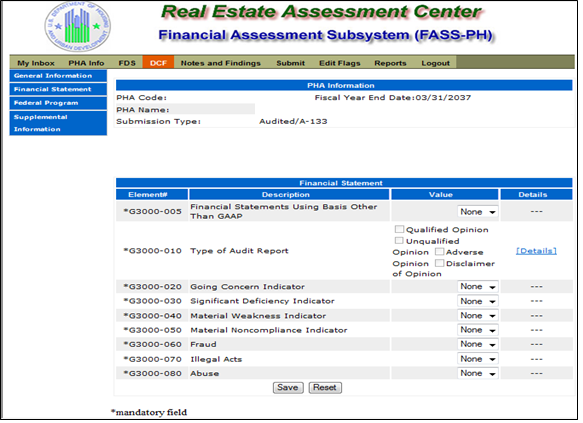Click the HUD department seal logo
This screenshot has width=583, height=423.
[x=77, y=27]
